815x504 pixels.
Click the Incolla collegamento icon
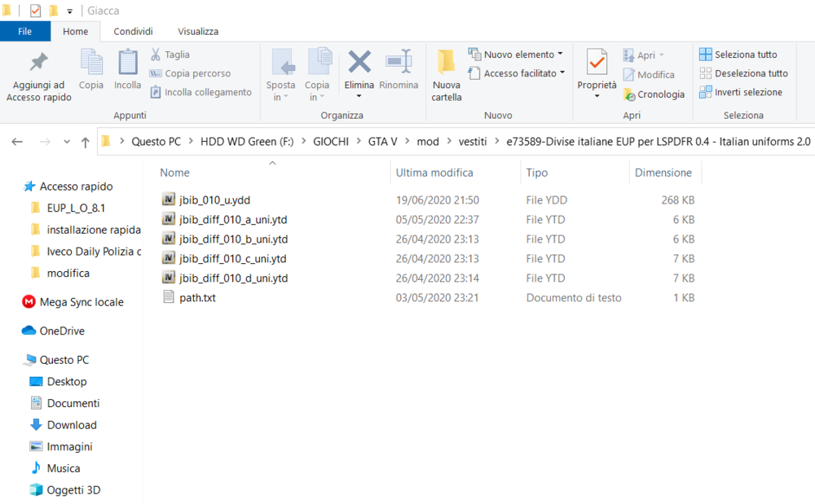[156, 92]
